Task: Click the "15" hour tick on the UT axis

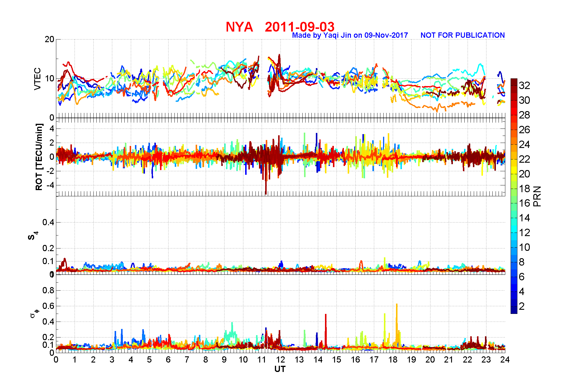Action: 336,360
